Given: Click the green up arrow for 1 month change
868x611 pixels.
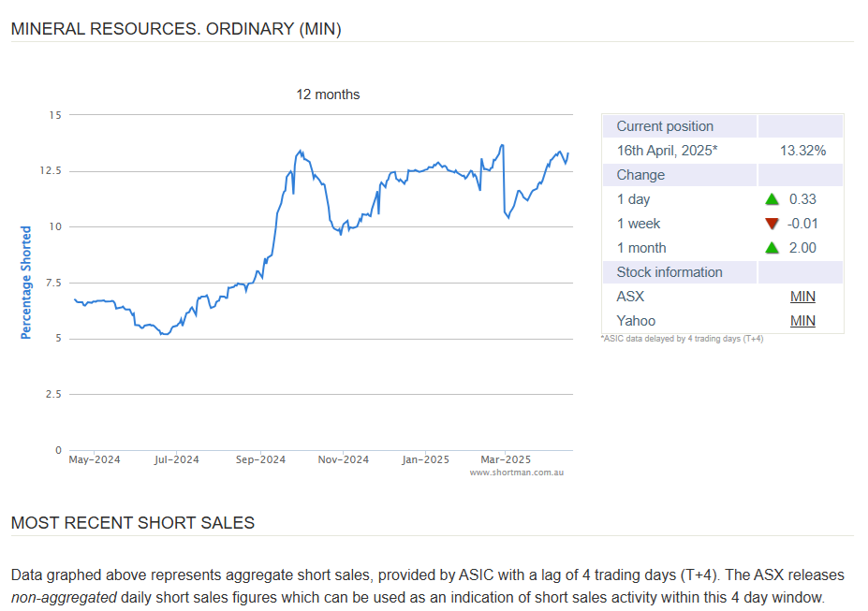Looking at the screenshot, I should click(x=772, y=248).
